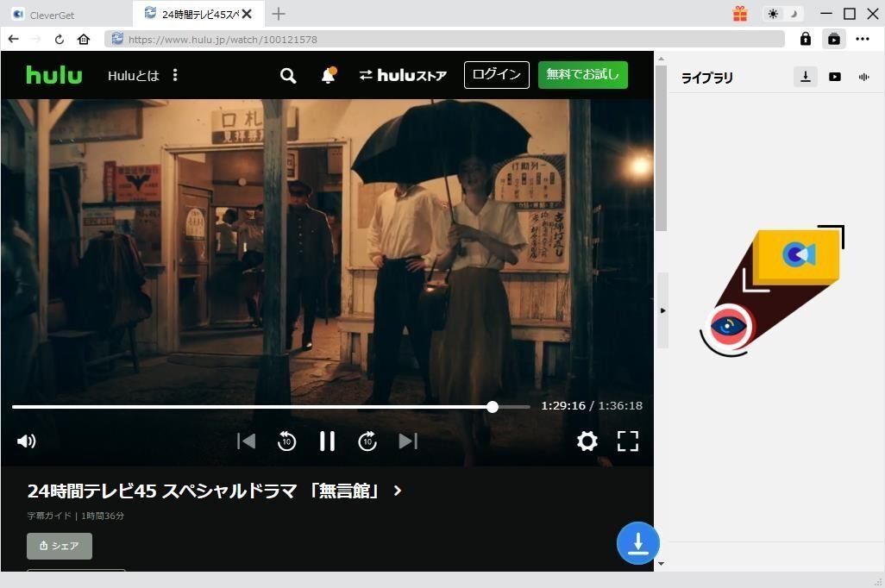Open the notifications bell
885x588 pixels.
click(329, 75)
